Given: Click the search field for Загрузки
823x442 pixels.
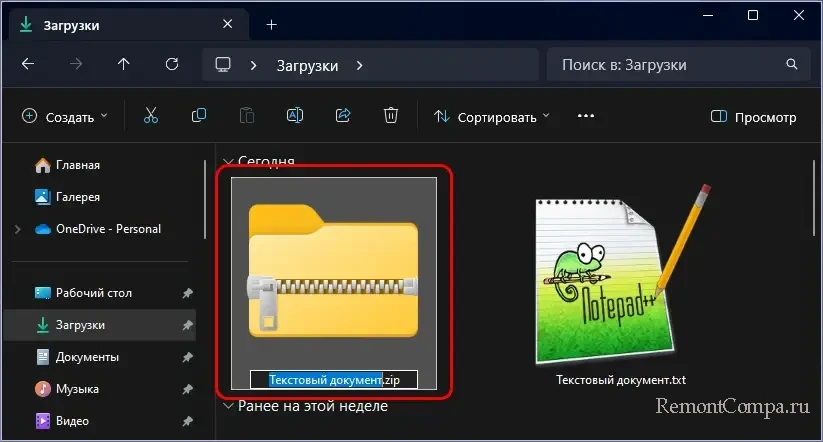Looking at the screenshot, I should [670, 65].
